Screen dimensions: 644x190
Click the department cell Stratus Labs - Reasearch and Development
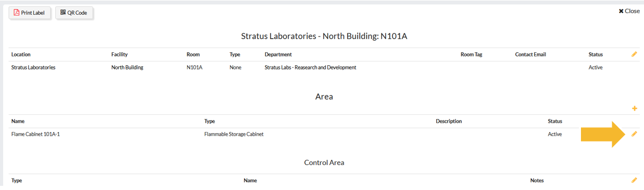tap(311, 67)
